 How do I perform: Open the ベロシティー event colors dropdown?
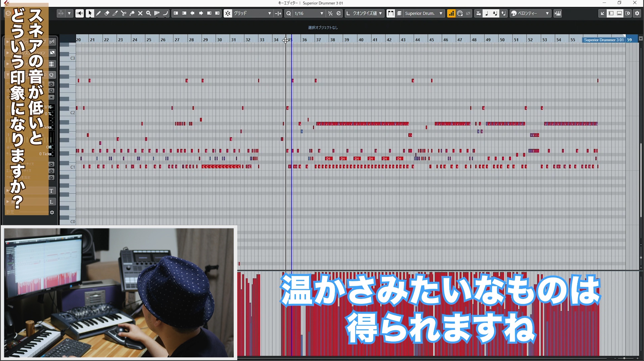click(531, 13)
